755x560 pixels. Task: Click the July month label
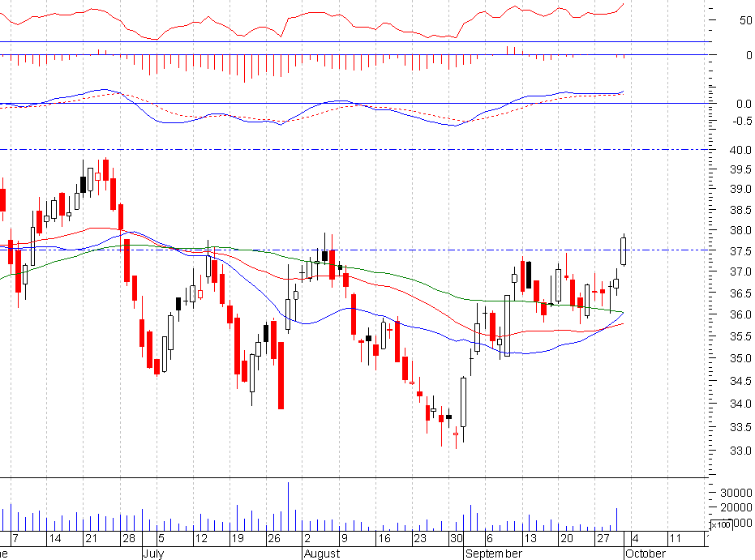[x=154, y=554]
